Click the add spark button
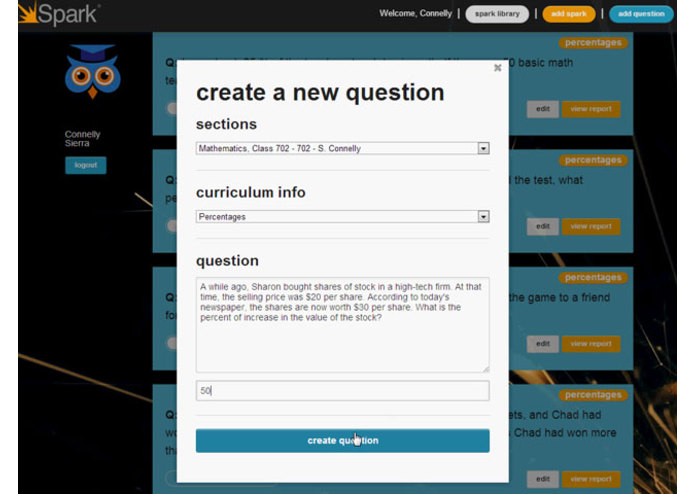Screen dimensions: 695x494 (x=569, y=14)
